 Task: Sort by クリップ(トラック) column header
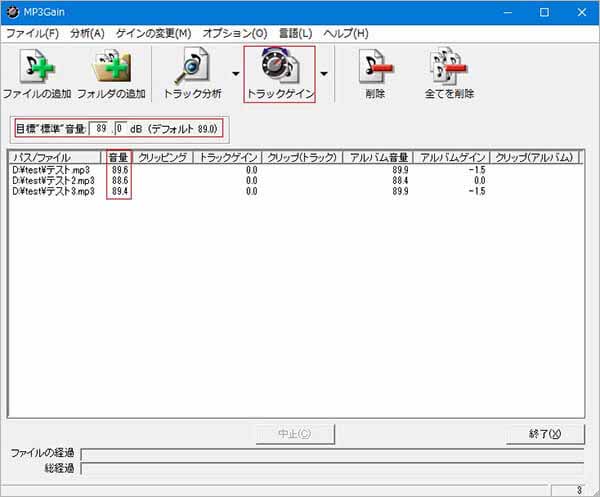click(x=302, y=158)
